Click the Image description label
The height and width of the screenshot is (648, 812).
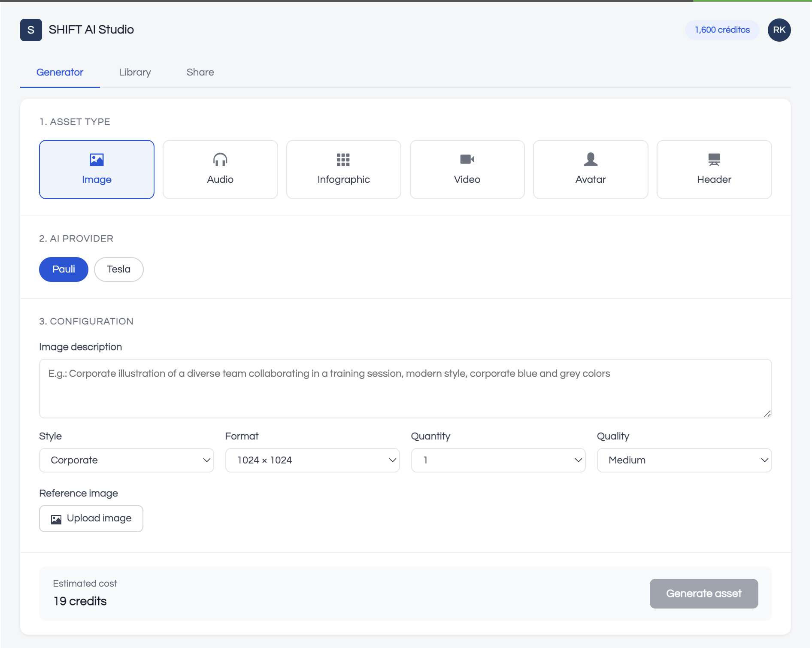click(81, 347)
